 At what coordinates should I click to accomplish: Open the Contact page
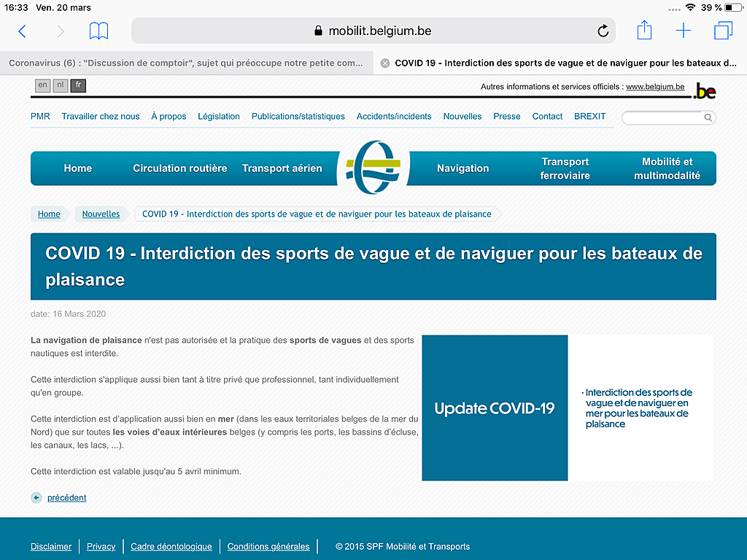pyautogui.click(x=547, y=116)
